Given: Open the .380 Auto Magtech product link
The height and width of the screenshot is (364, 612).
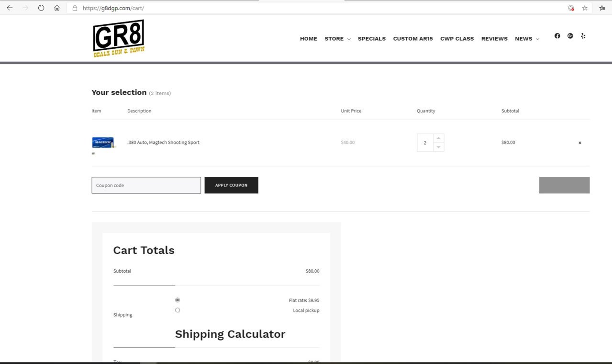Looking at the screenshot, I should pos(163,143).
